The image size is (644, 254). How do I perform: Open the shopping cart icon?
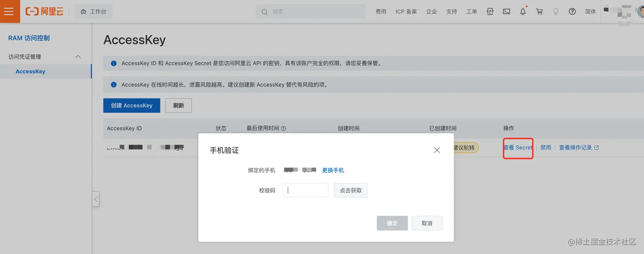pos(539,12)
